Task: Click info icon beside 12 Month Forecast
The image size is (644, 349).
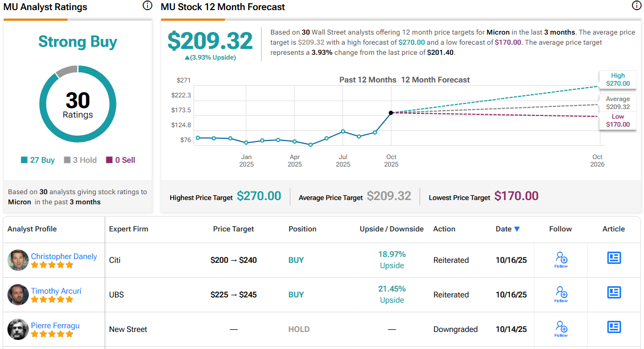Action: [x=636, y=6]
